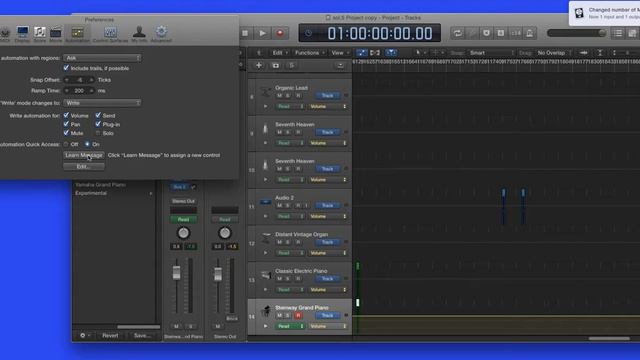The image size is (640, 360).
Task: Open the 'Write mode changes to' dropdown
Action: pyautogui.click(x=102, y=103)
